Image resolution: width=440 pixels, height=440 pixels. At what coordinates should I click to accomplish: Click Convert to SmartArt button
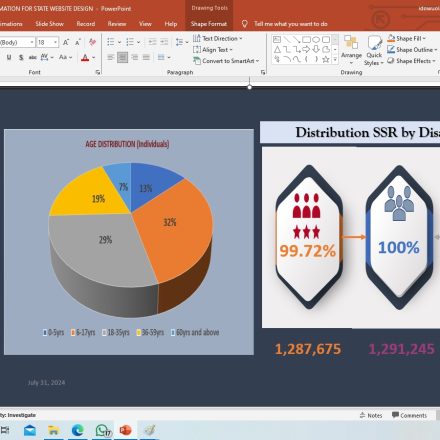(x=226, y=61)
